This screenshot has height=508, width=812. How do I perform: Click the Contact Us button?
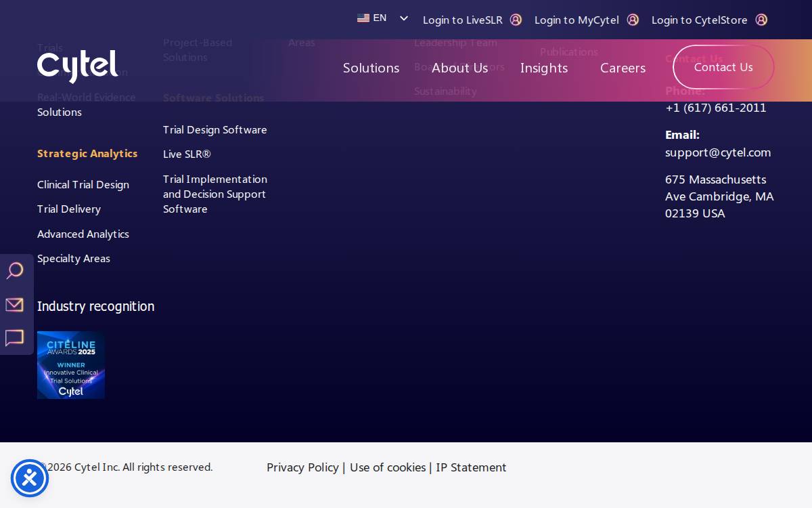click(x=723, y=67)
